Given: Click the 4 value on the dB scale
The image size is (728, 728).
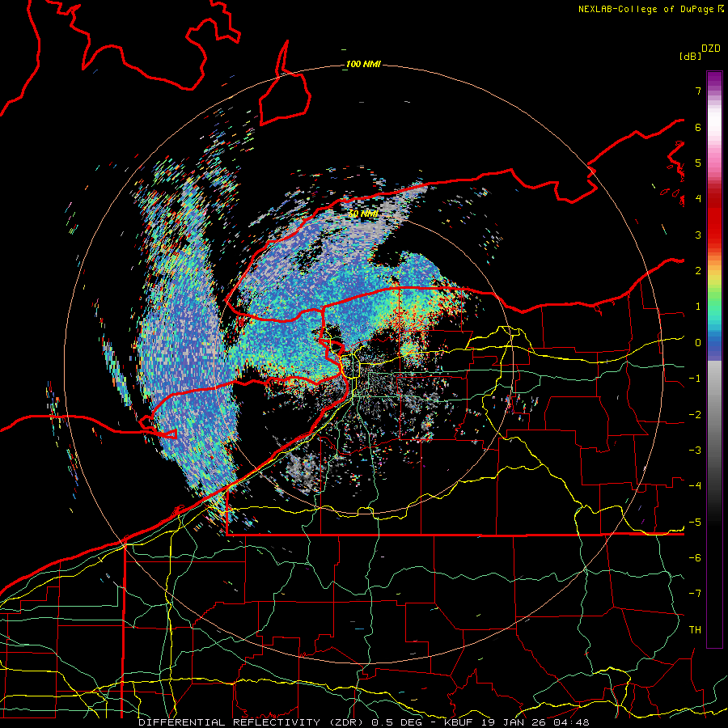Looking at the screenshot, I should tap(698, 199).
